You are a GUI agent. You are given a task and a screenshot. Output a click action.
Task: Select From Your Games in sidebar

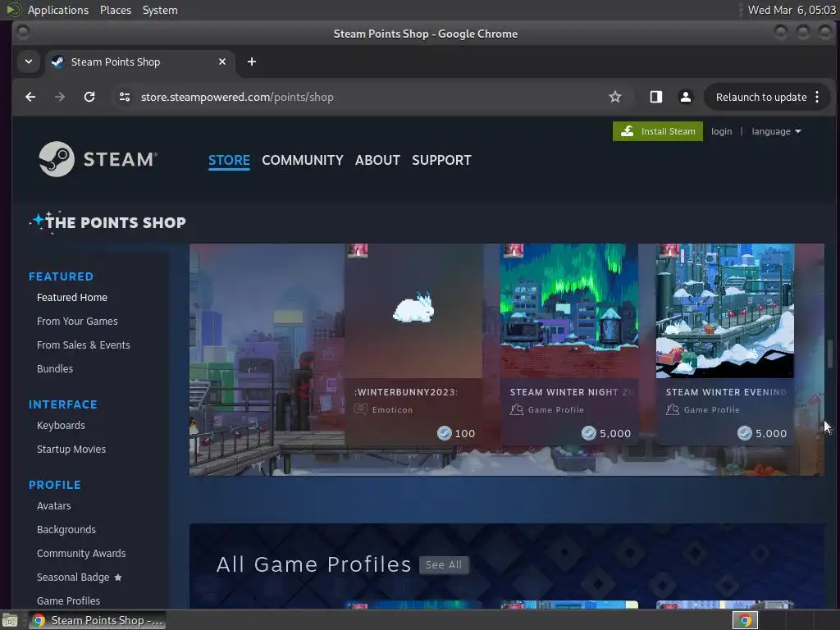(77, 322)
